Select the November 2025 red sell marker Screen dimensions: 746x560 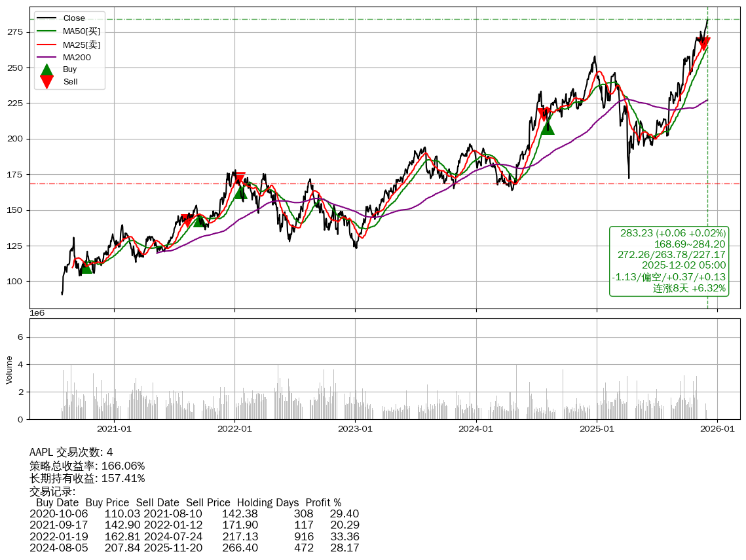[x=703, y=44]
